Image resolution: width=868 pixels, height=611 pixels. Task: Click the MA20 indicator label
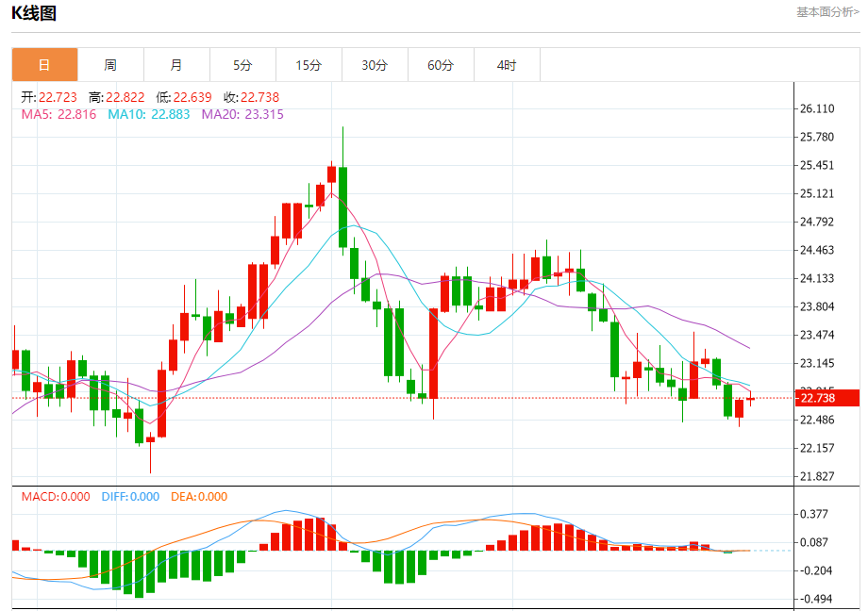point(242,115)
